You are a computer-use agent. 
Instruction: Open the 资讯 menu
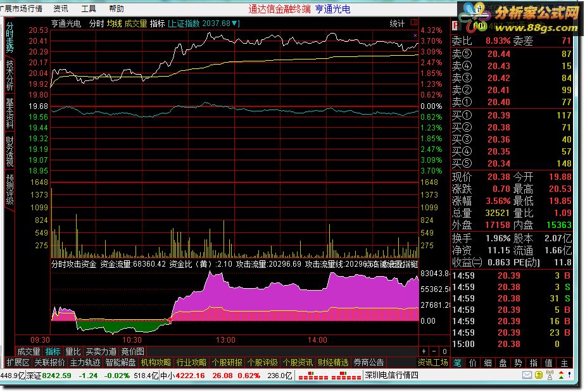pyautogui.click(x=60, y=8)
